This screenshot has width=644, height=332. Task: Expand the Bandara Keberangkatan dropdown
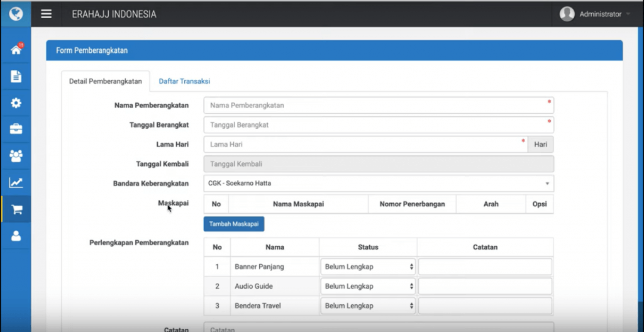pyautogui.click(x=378, y=184)
